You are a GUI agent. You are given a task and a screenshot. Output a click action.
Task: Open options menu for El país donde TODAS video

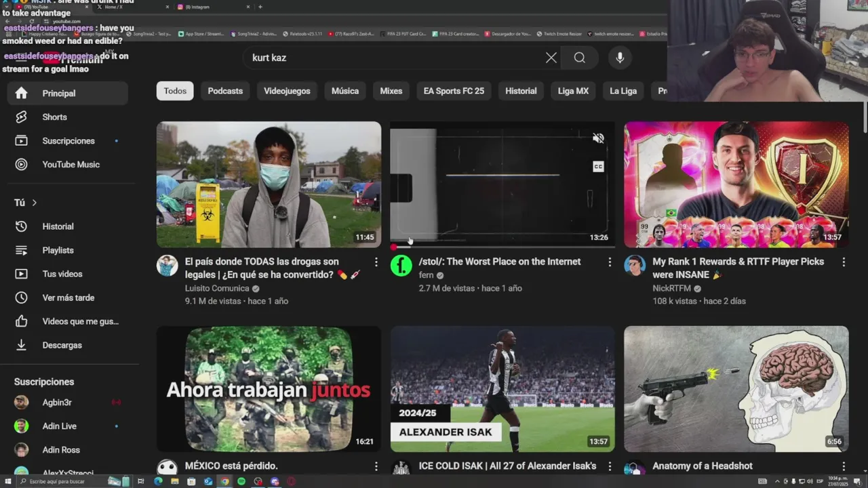tap(376, 262)
